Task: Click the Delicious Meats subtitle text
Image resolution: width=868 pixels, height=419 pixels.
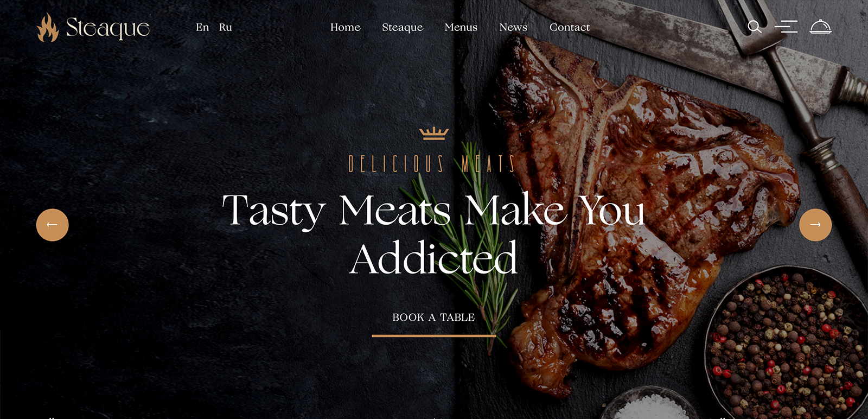Action: (432, 164)
